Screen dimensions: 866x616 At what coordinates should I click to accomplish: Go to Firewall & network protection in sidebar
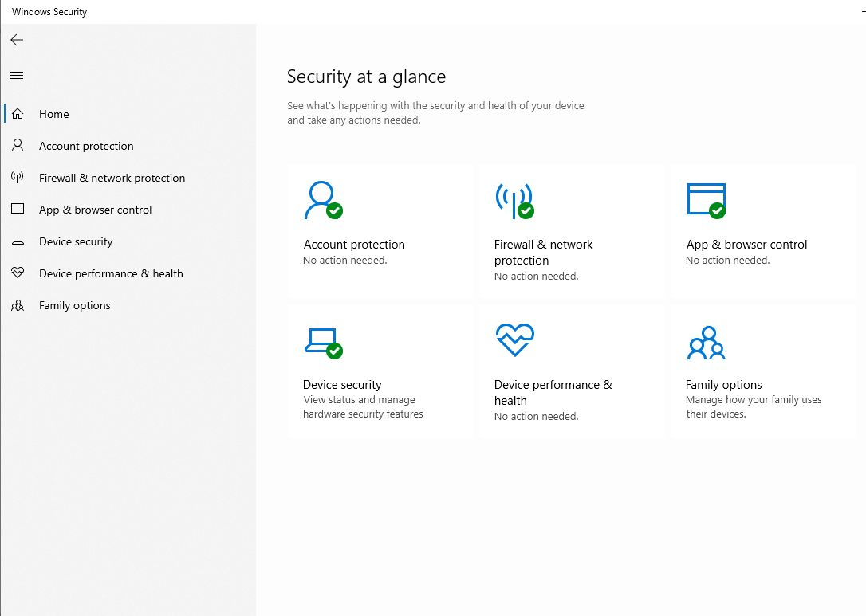click(112, 179)
